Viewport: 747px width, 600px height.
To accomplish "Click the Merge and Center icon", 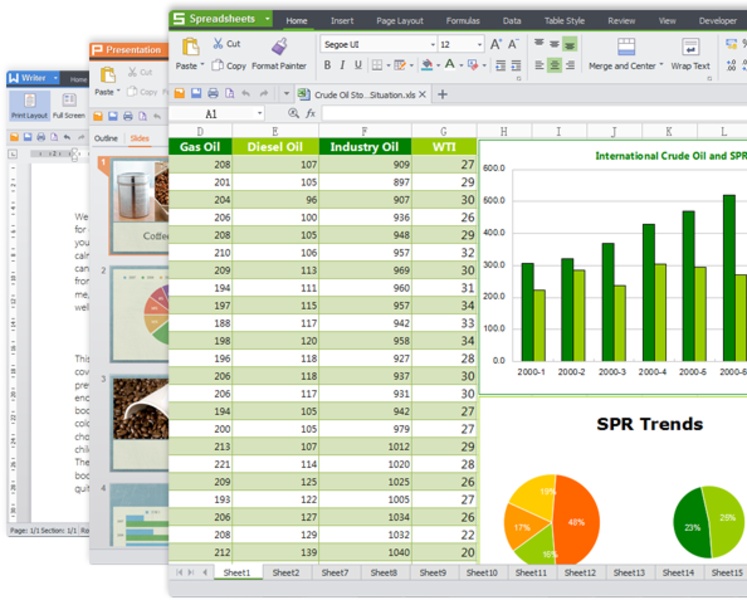I will (626, 47).
